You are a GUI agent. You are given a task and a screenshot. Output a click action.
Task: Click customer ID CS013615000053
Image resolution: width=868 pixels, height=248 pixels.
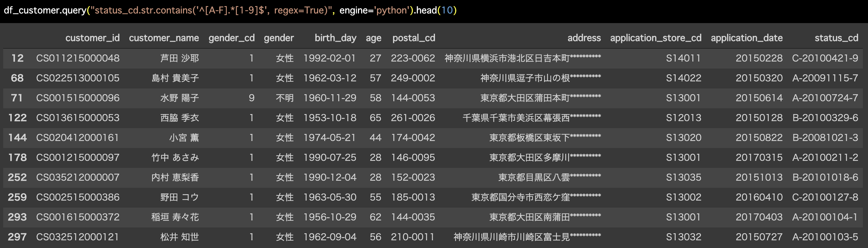tap(78, 118)
